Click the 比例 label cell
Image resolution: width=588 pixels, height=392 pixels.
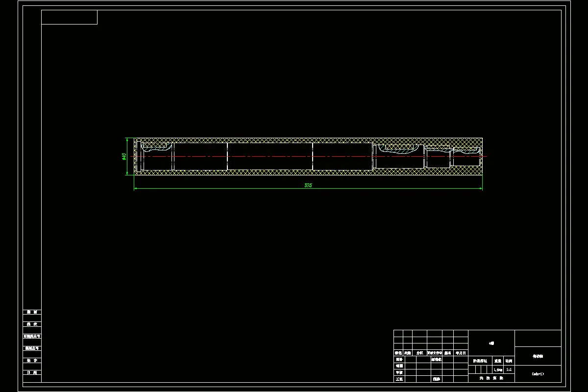point(509,360)
